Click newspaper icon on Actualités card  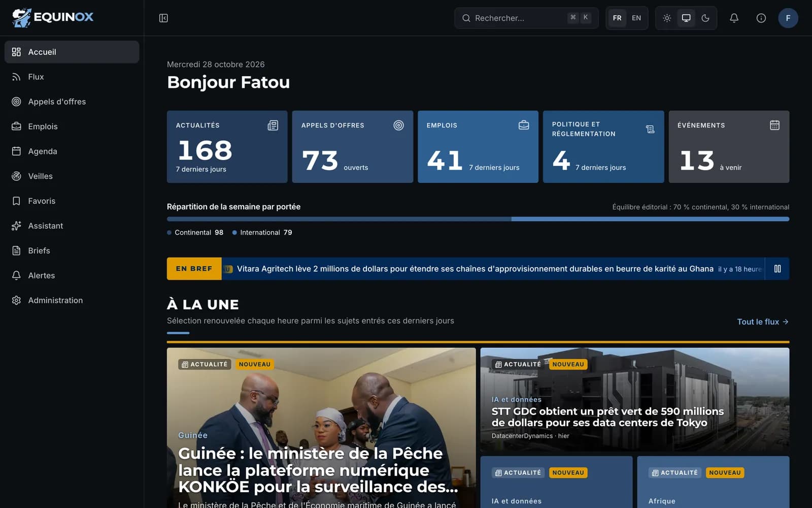pos(273,125)
